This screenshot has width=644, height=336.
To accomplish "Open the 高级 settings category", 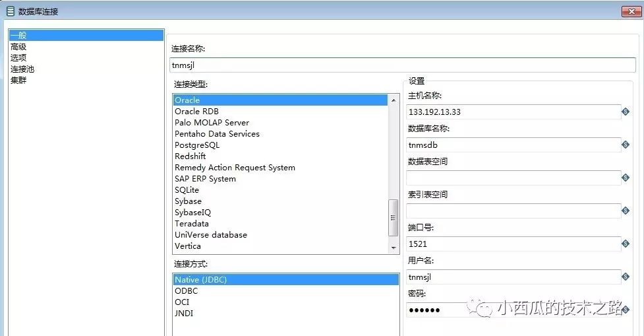I will 18,47.
